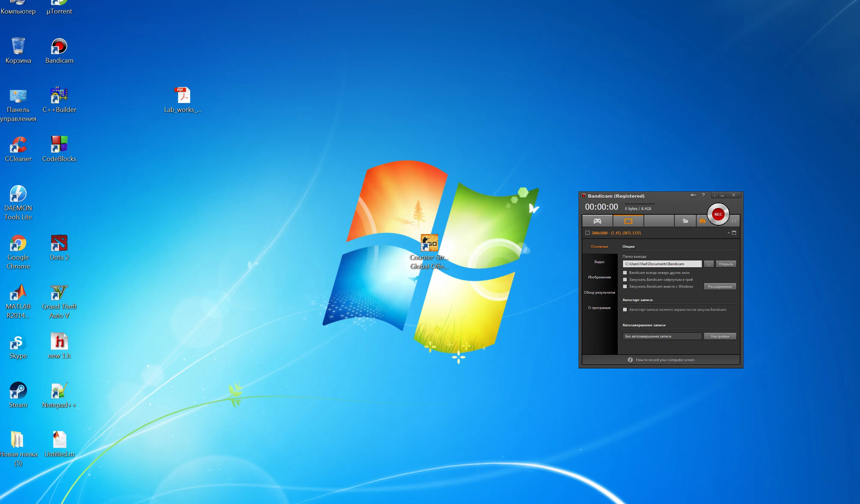Take a screenshot with the orange camera icon
Image resolution: width=860 pixels, height=504 pixels.
click(x=702, y=221)
